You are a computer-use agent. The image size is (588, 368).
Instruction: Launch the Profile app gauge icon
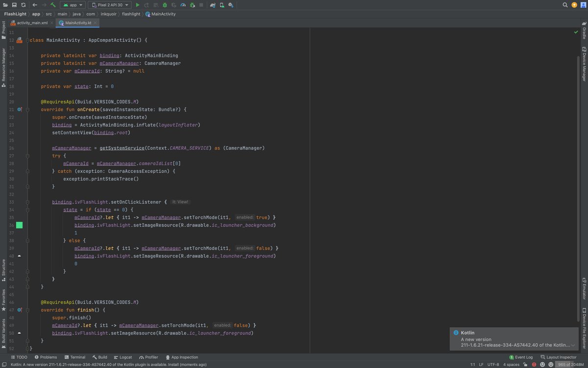click(183, 5)
